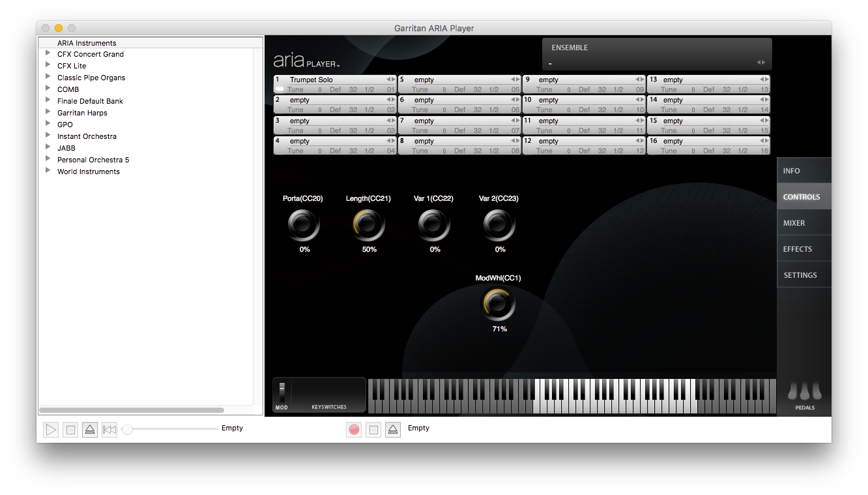The height and width of the screenshot is (495, 868).
Task: Select the Instant Orchestra label
Action: pos(87,136)
